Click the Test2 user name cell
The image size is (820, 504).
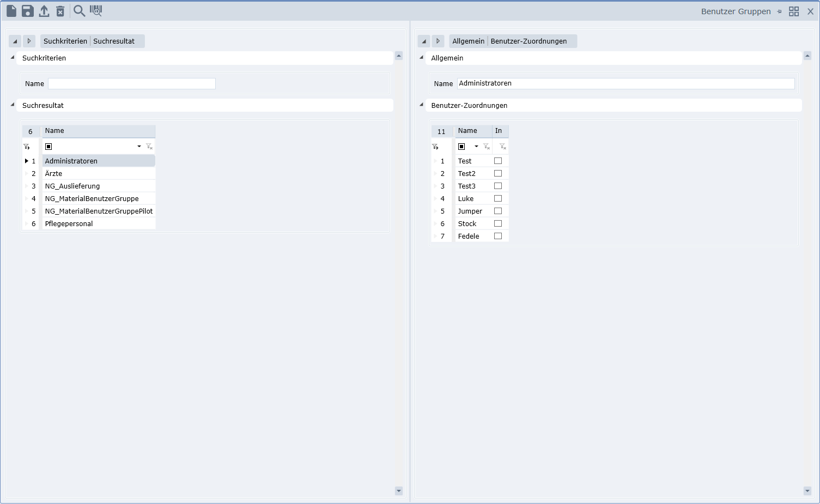click(473, 173)
